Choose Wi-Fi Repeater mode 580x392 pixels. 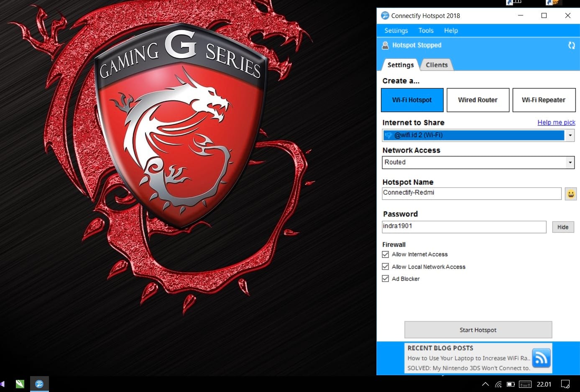coord(544,100)
